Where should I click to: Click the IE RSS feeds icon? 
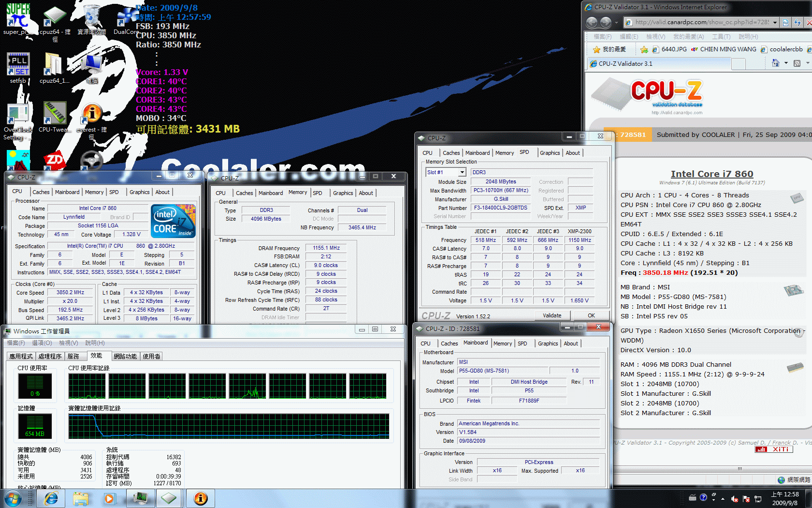(797, 63)
